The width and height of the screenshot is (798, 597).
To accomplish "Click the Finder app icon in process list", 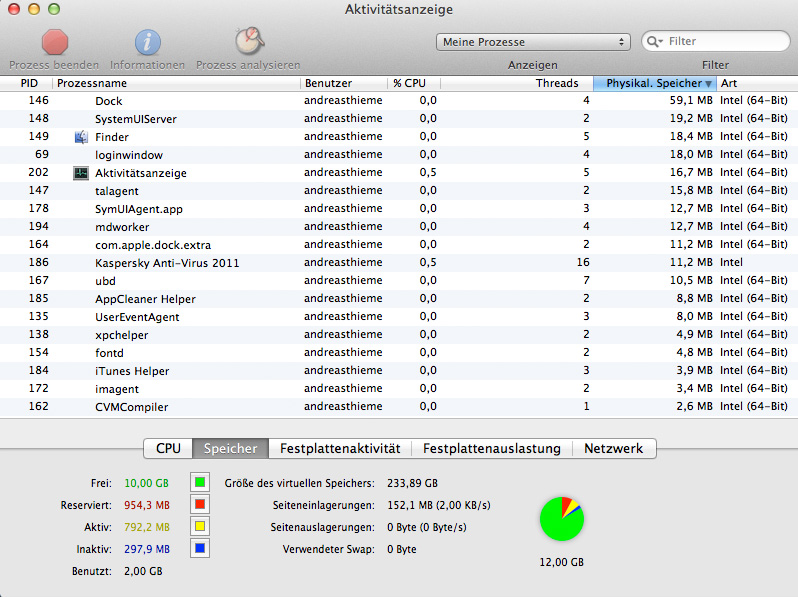I will point(81,137).
